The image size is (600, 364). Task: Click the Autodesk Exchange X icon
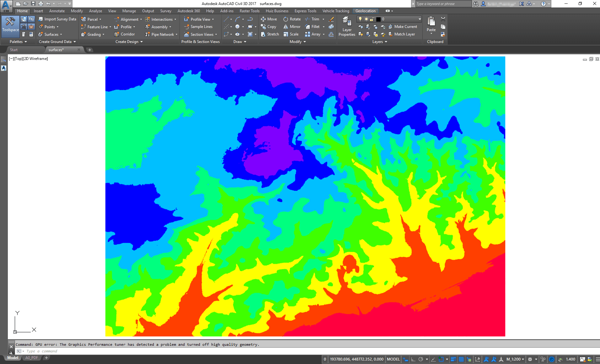coord(521,4)
